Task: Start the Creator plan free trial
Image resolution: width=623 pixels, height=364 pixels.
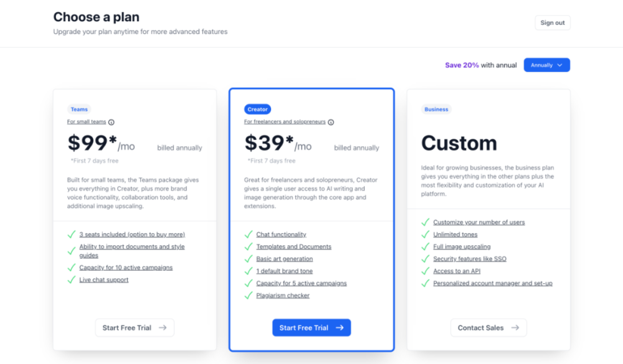Action: click(x=311, y=328)
